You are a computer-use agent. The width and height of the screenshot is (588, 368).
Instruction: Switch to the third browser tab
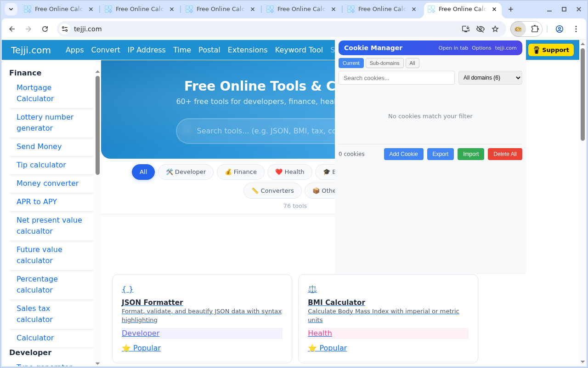tap(221, 9)
